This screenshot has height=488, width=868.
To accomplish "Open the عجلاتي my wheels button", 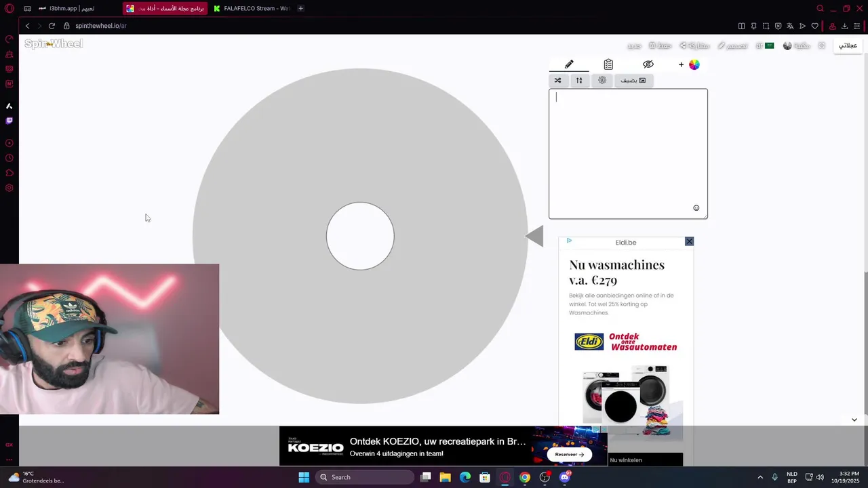I will click(x=848, y=45).
